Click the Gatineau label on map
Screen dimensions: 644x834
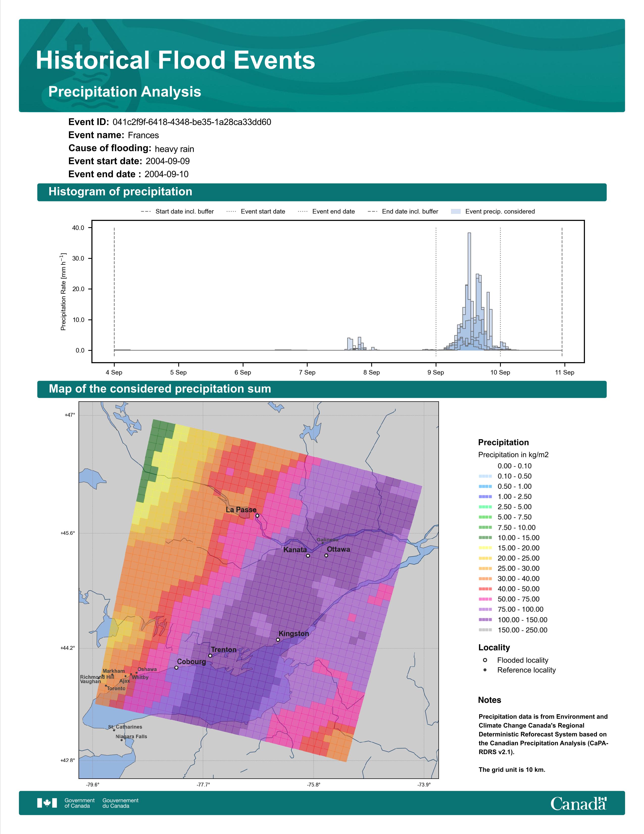click(x=327, y=540)
